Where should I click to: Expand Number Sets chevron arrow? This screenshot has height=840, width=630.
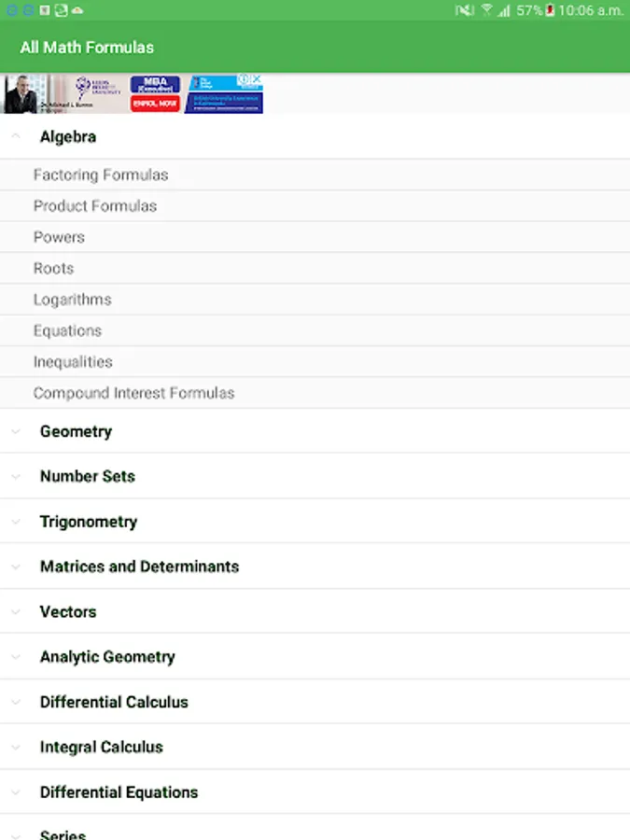tap(15, 476)
